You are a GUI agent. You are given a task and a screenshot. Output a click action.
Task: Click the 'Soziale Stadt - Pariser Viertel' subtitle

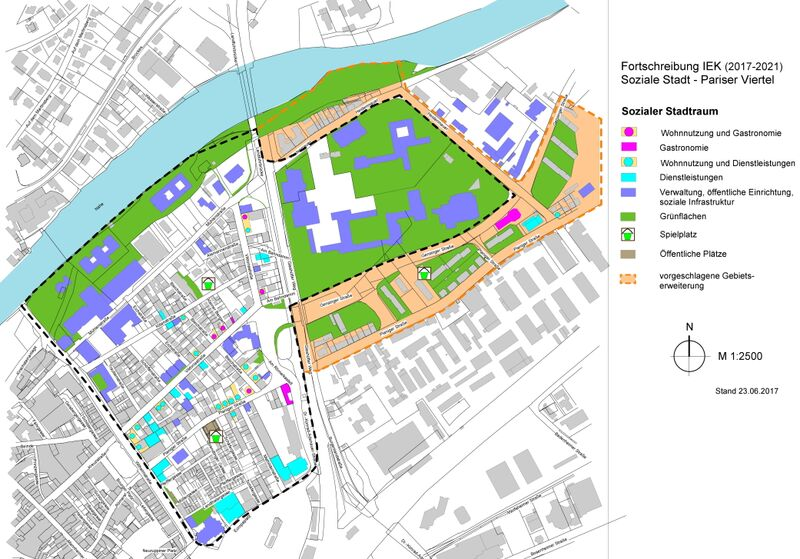[x=688, y=82]
